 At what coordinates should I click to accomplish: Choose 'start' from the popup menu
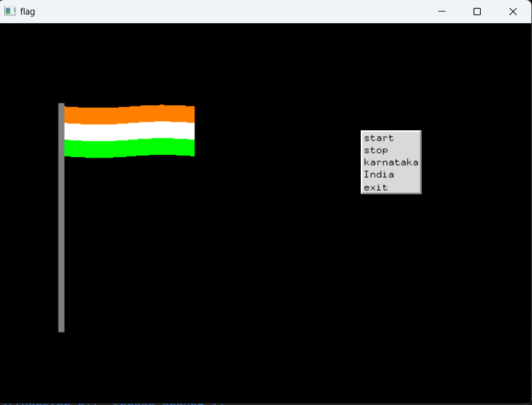pos(391,138)
